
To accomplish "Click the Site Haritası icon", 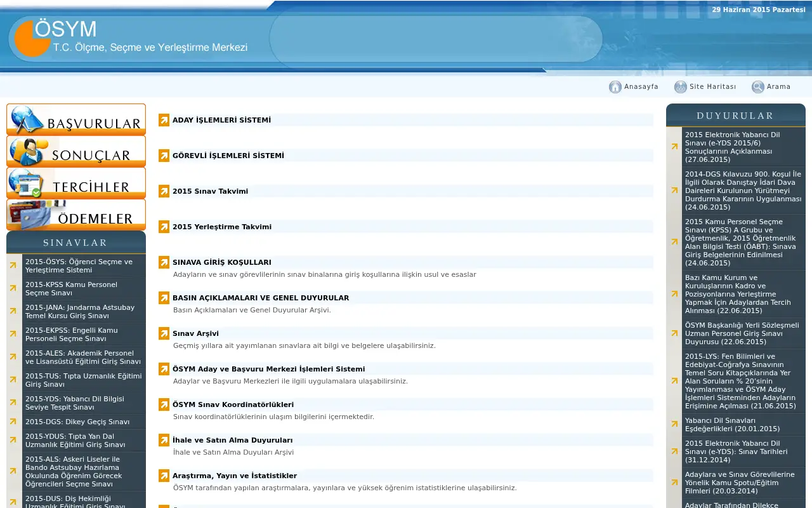I will click(681, 87).
